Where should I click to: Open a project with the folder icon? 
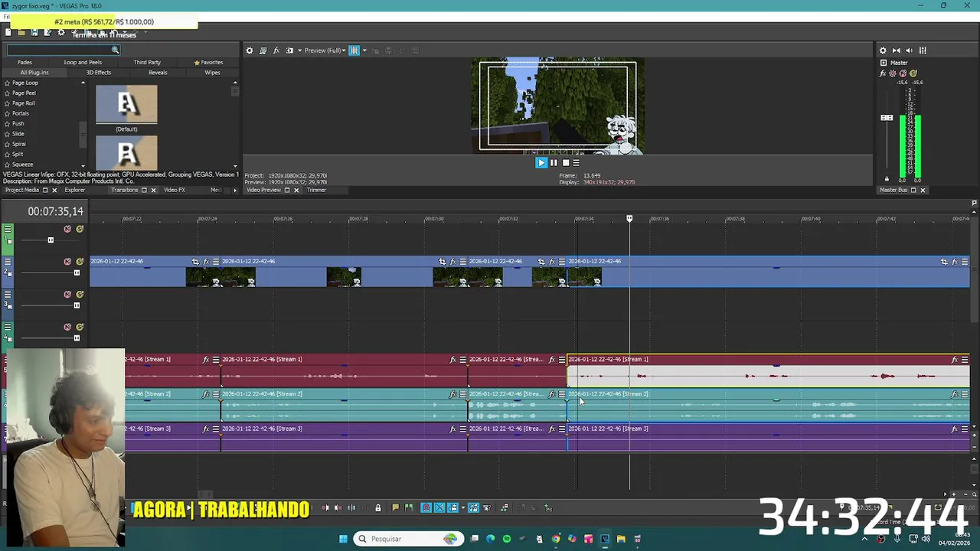tap(21, 33)
